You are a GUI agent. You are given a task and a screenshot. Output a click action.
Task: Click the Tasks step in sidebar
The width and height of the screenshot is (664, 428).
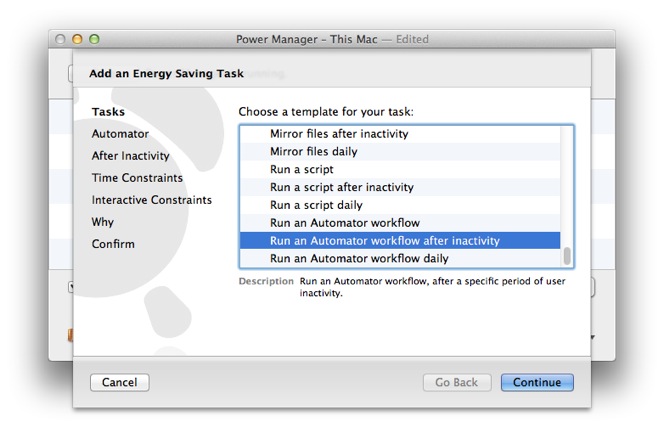[x=108, y=112]
